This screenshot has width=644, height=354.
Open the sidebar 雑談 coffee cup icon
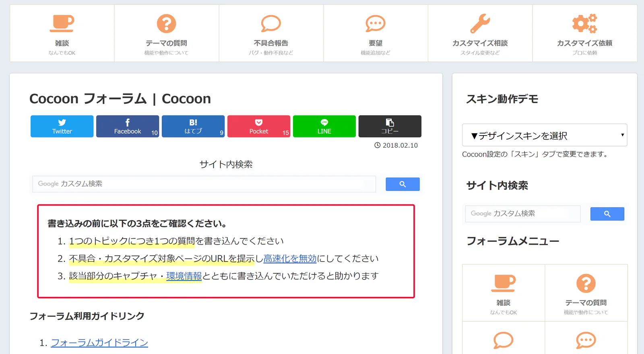point(504,283)
